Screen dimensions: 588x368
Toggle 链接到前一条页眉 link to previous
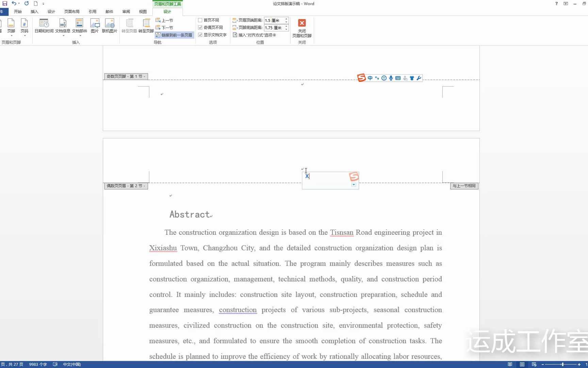click(x=174, y=35)
